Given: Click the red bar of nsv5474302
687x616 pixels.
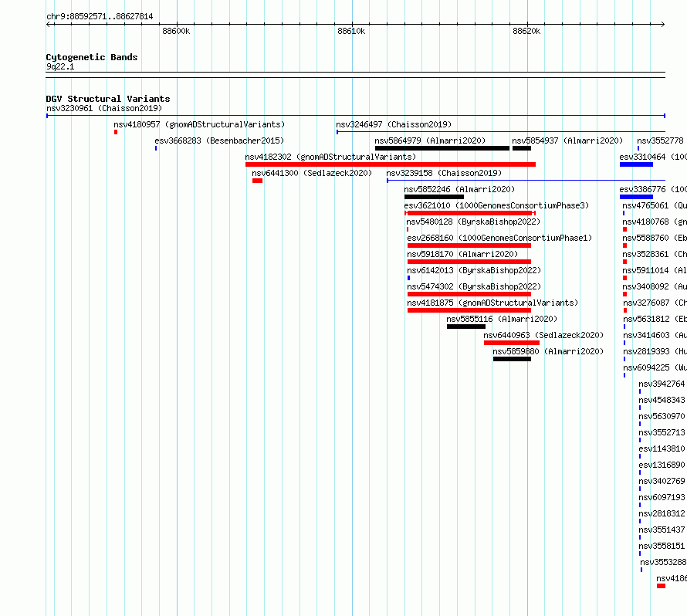Looking at the screenshot, I should point(469,294).
